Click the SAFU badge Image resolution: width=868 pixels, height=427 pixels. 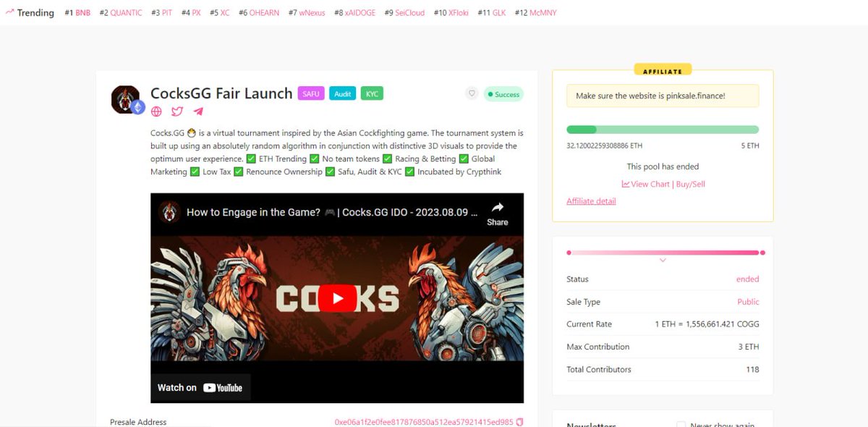(x=311, y=94)
